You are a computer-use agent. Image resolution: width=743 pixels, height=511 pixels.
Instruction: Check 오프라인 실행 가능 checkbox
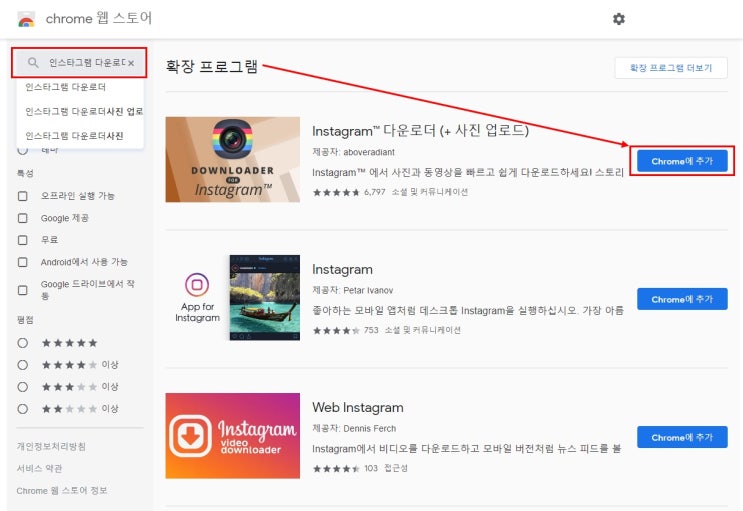(x=22, y=196)
